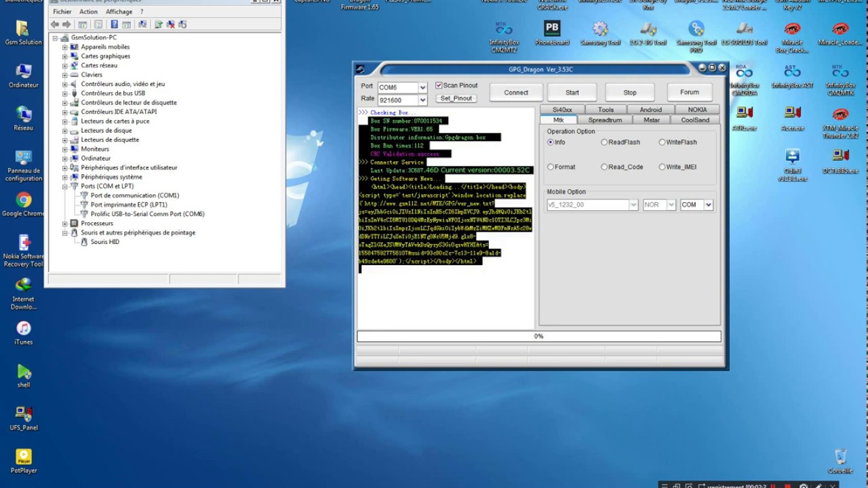The image size is (868, 488).
Task: Select the Format radio button
Action: click(551, 167)
